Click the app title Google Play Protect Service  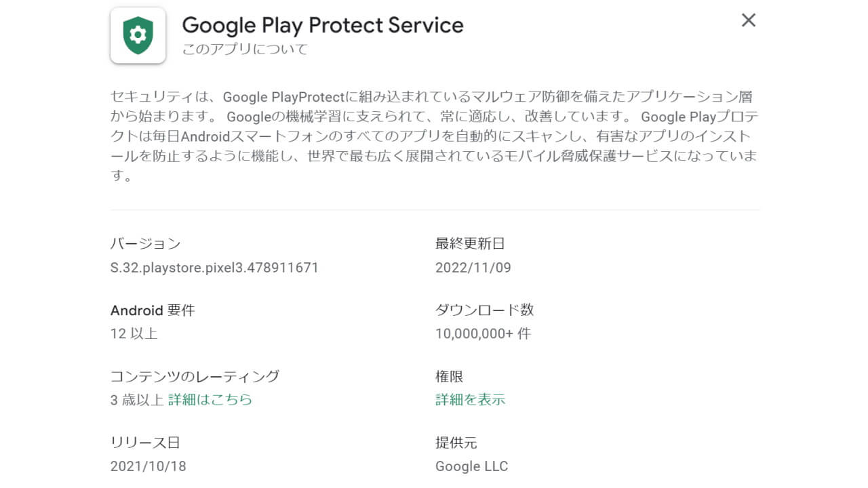323,25
